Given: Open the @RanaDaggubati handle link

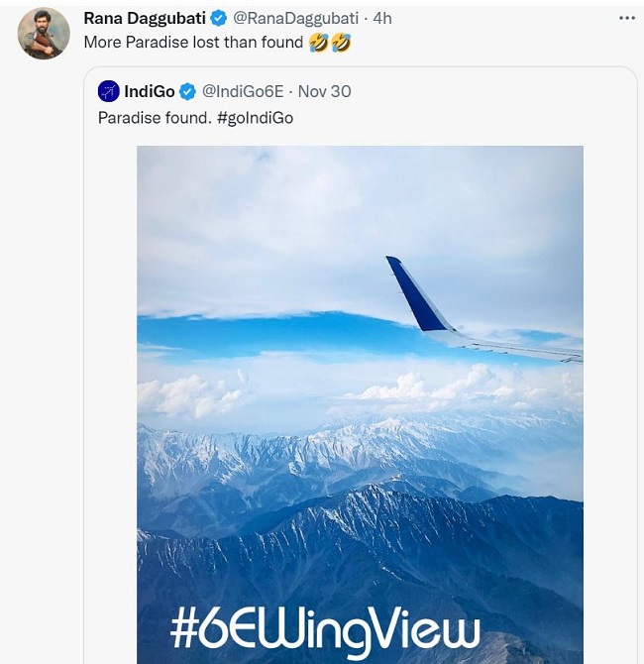Looking at the screenshot, I should 296,19.
